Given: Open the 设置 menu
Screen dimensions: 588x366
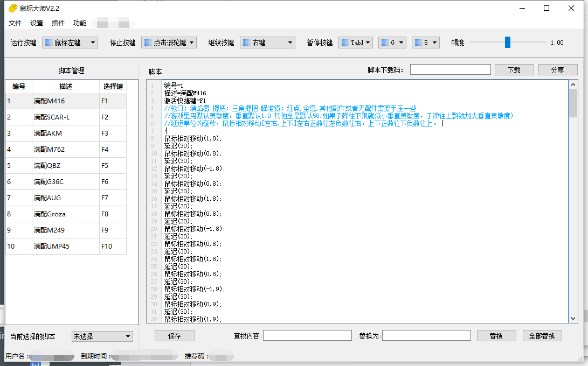Looking at the screenshot, I should [36, 23].
